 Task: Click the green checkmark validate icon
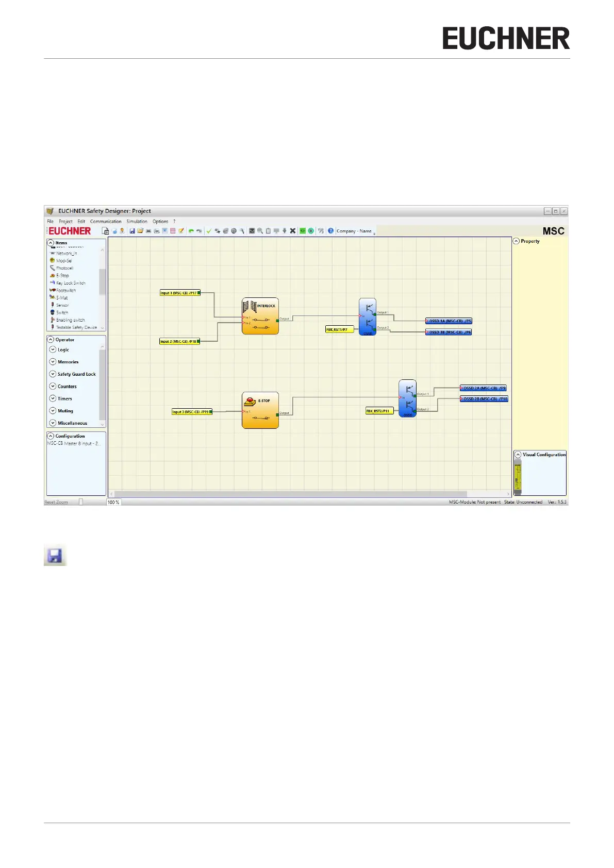point(209,231)
